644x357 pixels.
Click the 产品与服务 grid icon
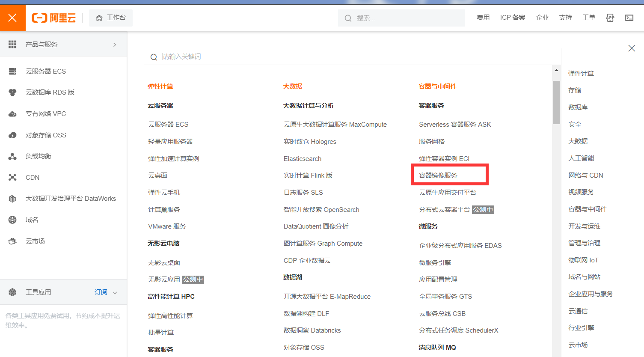[x=12, y=45]
